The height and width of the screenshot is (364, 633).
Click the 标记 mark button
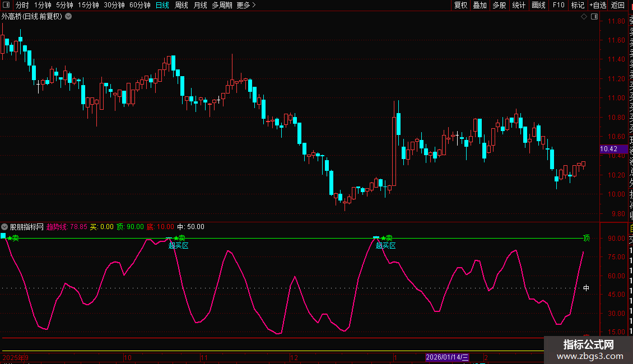coord(578,5)
